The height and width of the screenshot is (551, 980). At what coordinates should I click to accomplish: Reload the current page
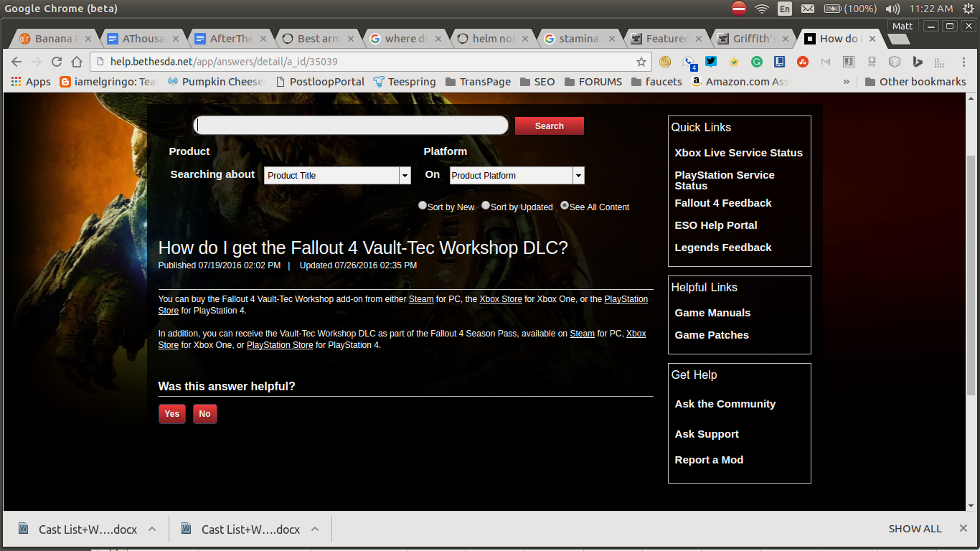(x=57, y=62)
